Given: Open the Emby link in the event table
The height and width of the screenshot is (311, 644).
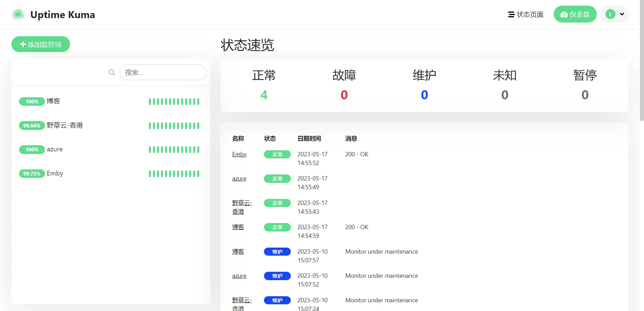Looking at the screenshot, I should pos(239,154).
